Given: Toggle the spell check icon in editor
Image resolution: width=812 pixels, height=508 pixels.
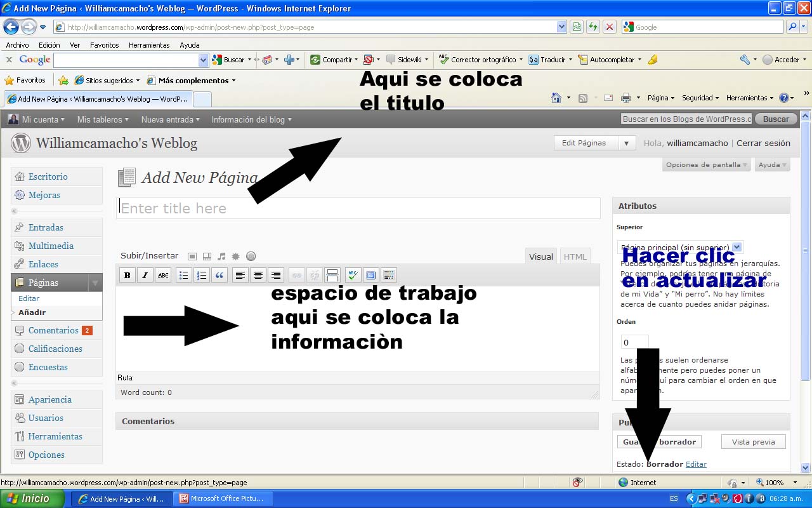Looking at the screenshot, I should [x=353, y=275].
